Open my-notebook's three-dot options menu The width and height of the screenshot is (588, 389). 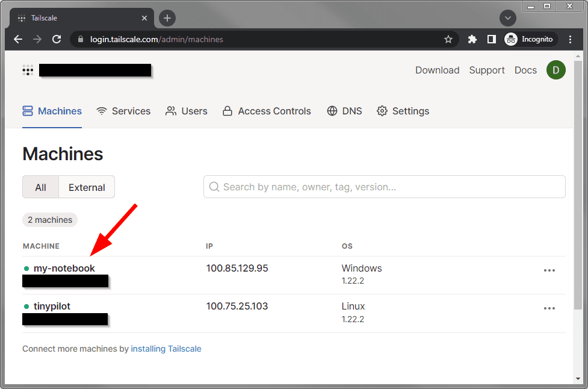click(549, 270)
